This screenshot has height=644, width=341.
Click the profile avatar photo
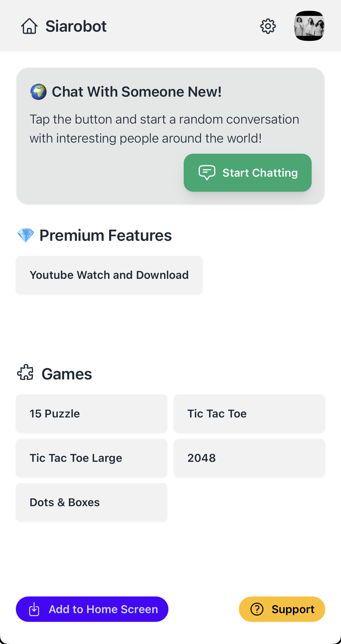coord(310,26)
